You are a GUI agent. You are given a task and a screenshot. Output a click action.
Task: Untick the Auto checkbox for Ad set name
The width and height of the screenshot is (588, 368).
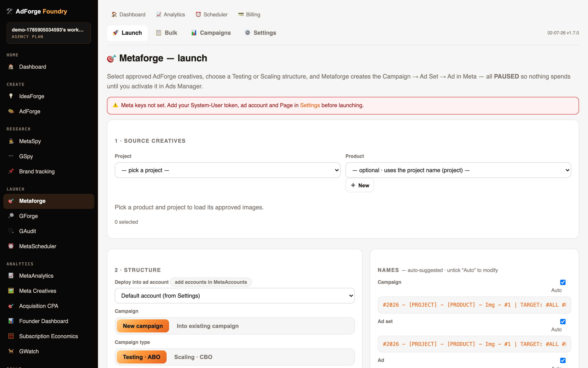coord(563,322)
